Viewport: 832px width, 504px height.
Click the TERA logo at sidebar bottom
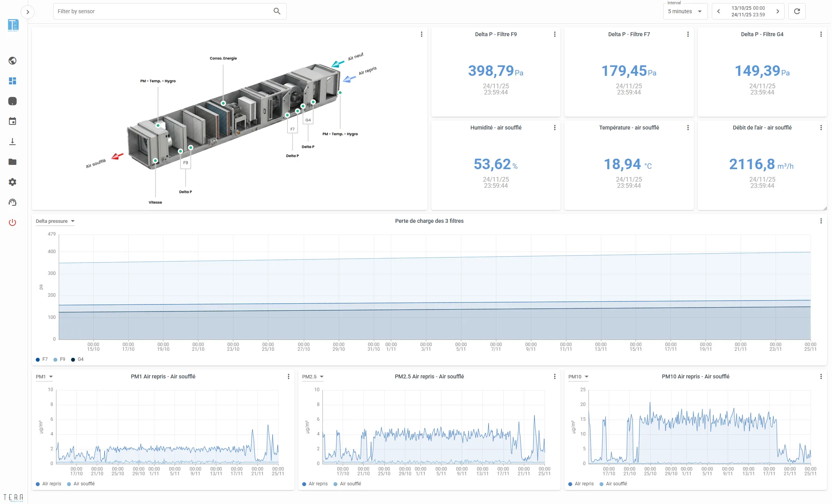pos(13,497)
